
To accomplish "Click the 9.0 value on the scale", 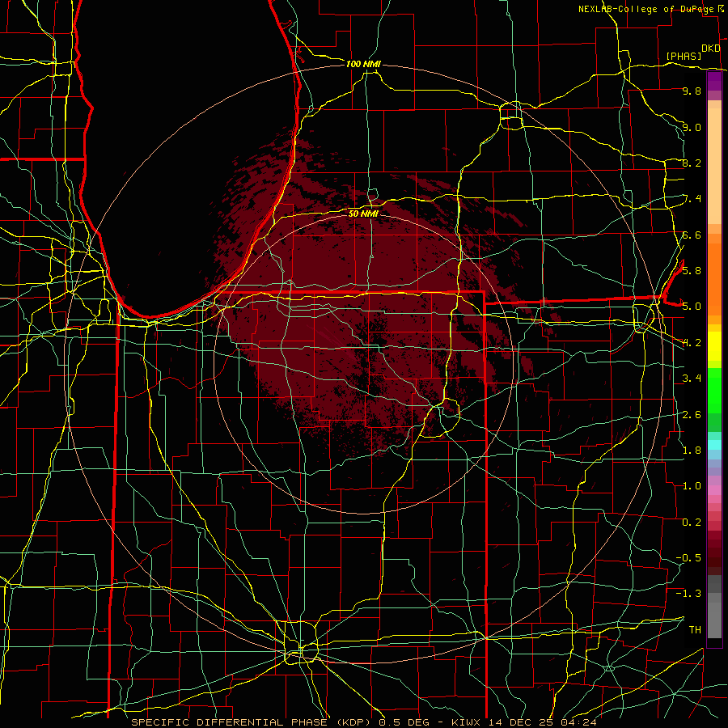I will pos(692,127).
